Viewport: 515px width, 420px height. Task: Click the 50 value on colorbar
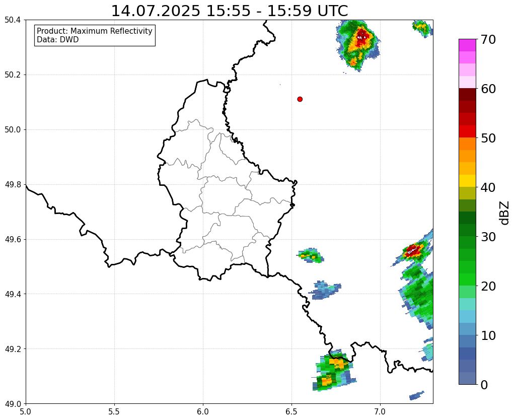pos(488,138)
